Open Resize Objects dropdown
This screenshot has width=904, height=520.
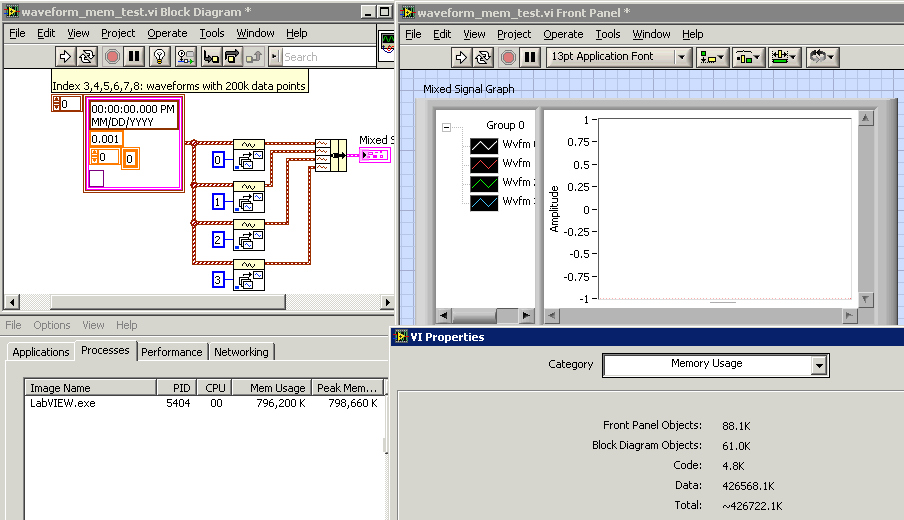click(x=784, y=57)
